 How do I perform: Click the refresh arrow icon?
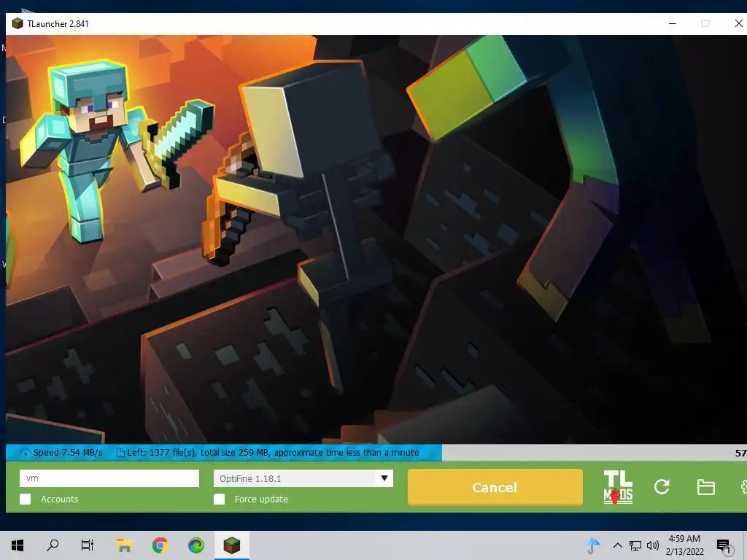click(x=662, y=486)
